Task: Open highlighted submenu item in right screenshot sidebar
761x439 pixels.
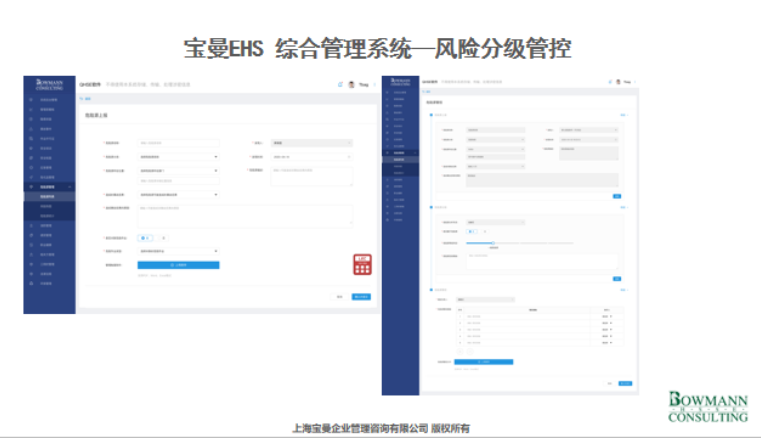Action: [x=400, y=159]
